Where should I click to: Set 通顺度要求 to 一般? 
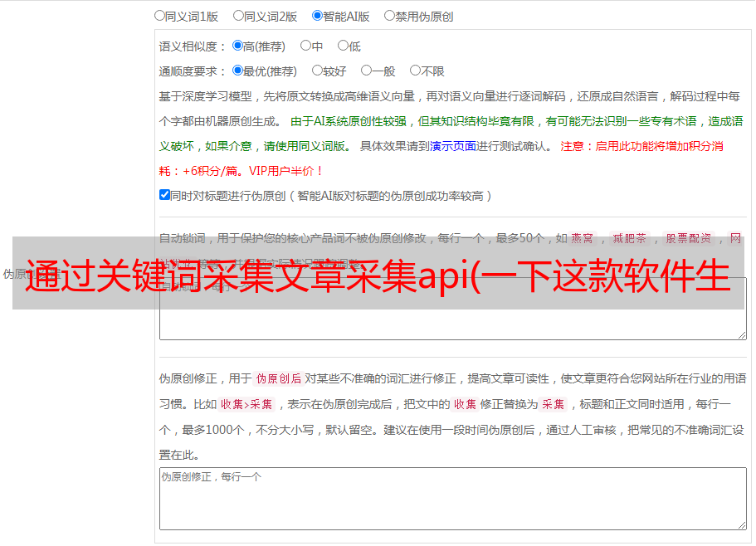[366, 71]
